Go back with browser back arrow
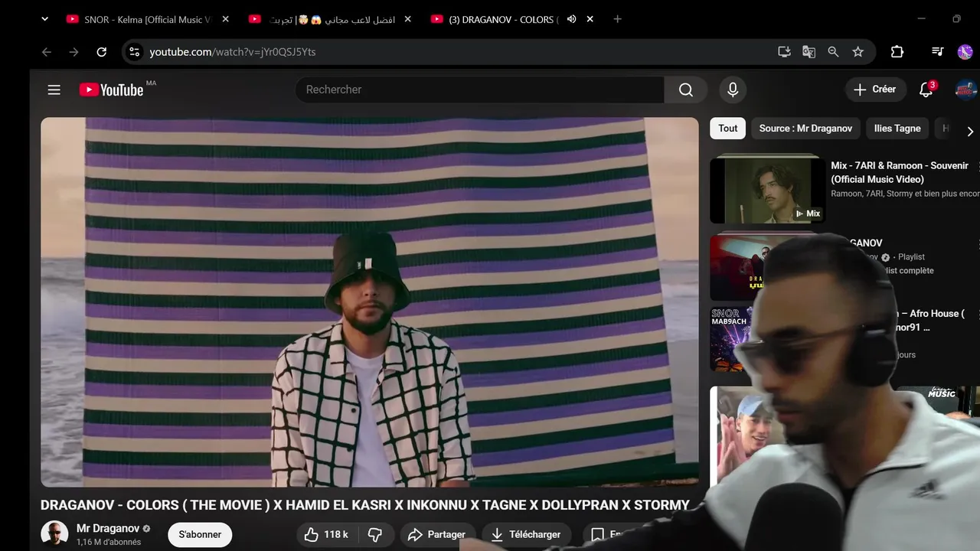 47,52
